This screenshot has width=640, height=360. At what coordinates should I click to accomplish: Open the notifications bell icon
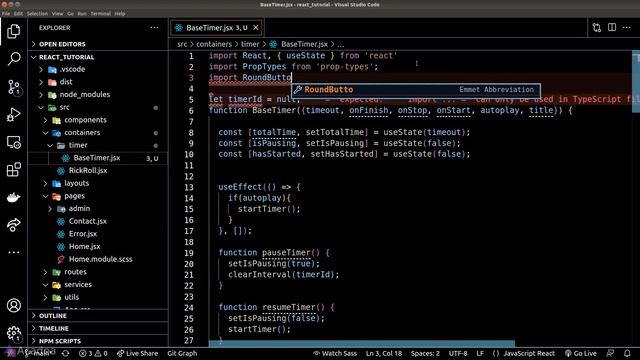point(627,353)
